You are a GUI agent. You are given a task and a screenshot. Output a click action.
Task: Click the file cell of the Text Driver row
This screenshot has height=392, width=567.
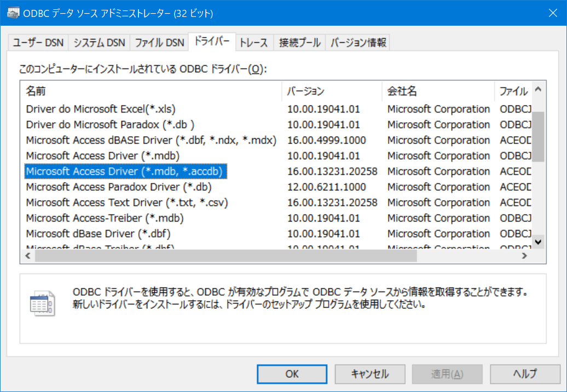tap(516, 202)
